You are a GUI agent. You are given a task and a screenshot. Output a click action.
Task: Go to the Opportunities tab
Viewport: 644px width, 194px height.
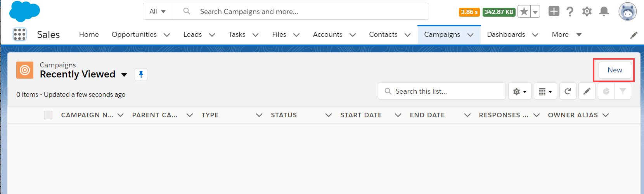point(134,34)
